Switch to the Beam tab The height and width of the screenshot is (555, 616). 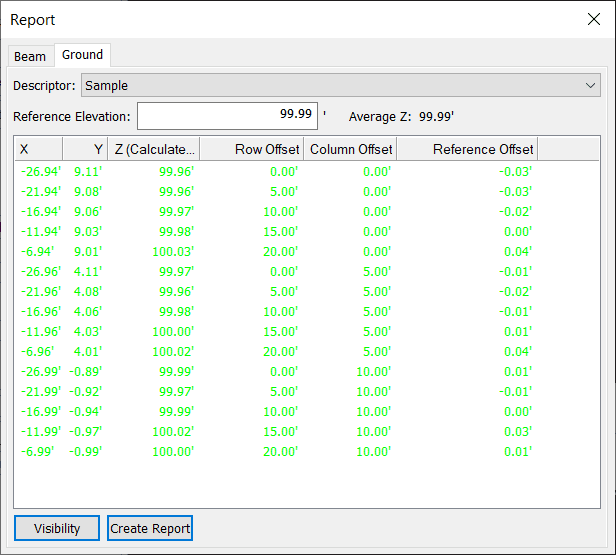tap(30, 56)
